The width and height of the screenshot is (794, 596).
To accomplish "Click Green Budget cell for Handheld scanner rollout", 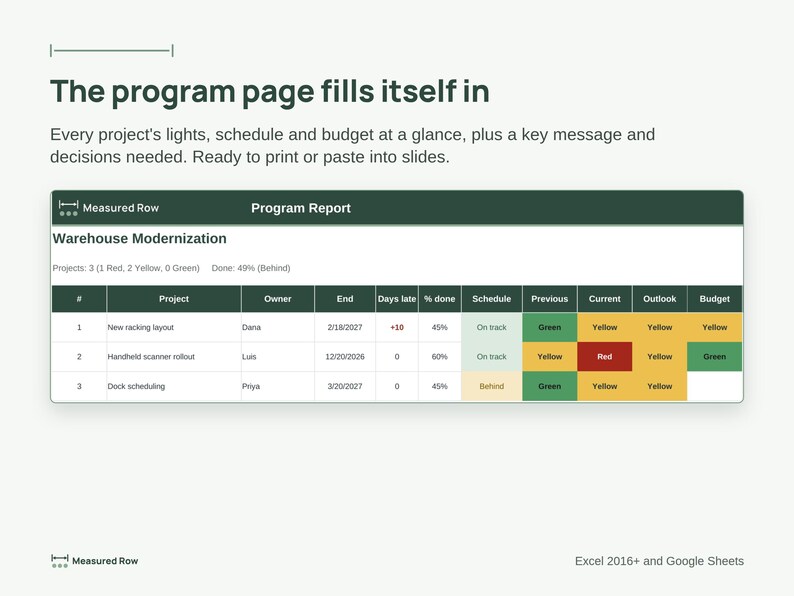I will pos(714,356).
